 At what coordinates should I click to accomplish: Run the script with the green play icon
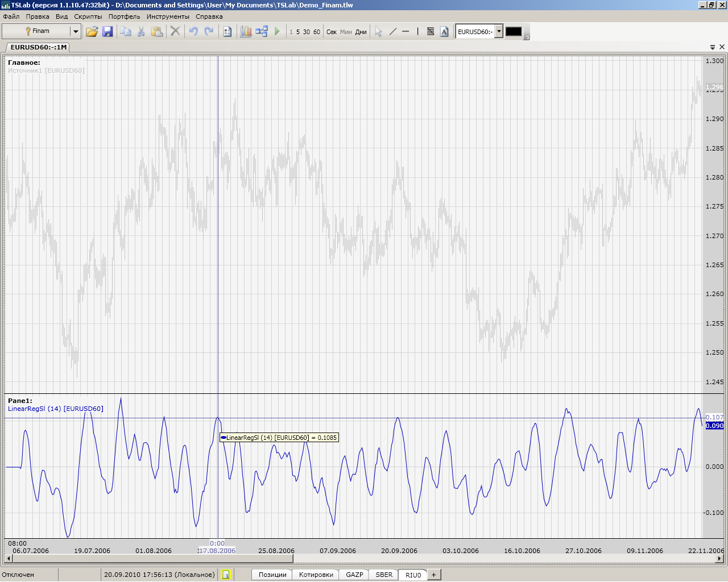click(x=277, y=32)
